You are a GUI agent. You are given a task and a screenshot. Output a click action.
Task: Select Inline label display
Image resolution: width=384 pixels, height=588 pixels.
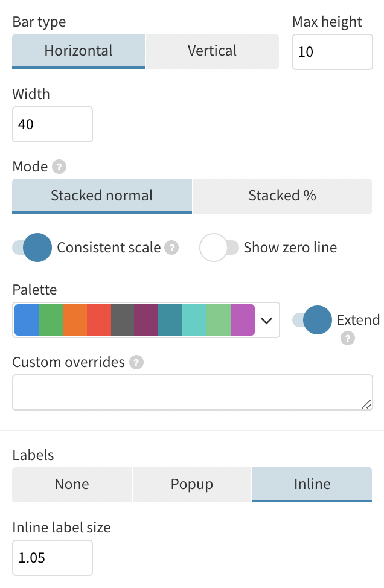[x=312, y=484]
